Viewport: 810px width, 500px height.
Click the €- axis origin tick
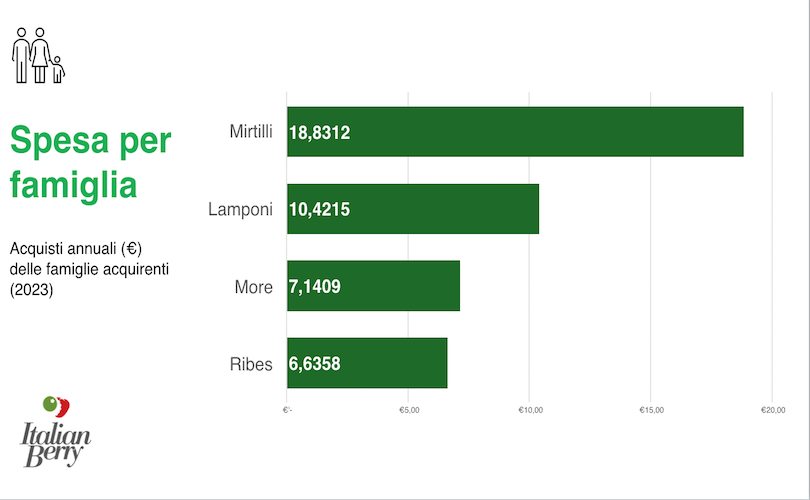(x=287, y=409)
